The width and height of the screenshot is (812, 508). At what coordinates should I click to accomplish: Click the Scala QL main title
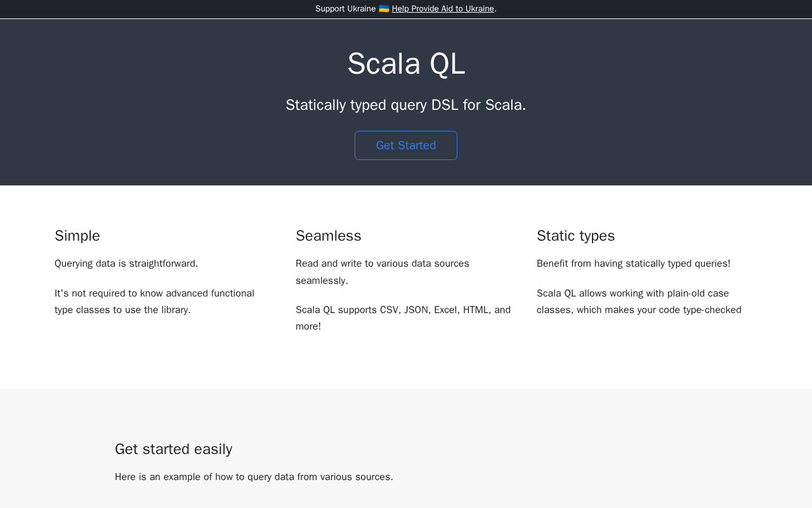click(x=406, y=64)
